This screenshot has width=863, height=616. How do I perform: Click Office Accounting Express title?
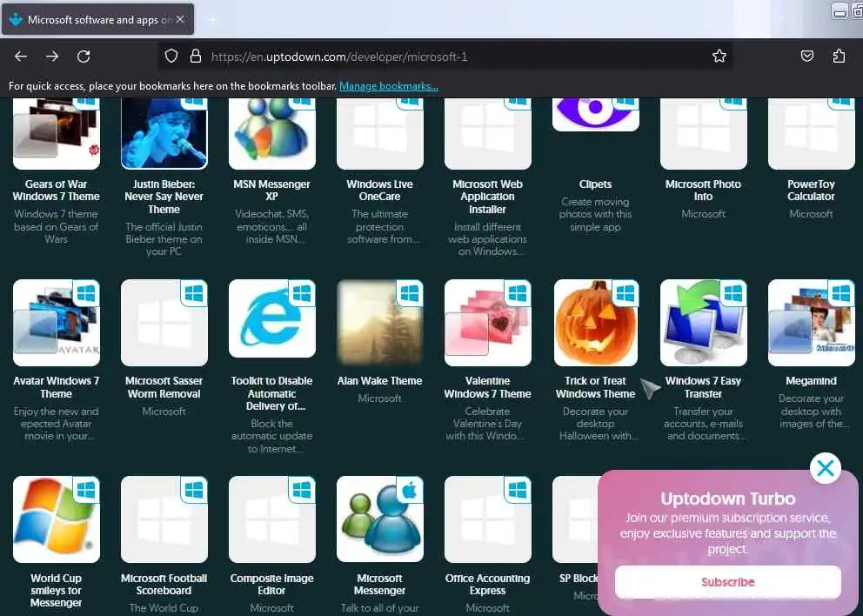click(x=488, y=584)
